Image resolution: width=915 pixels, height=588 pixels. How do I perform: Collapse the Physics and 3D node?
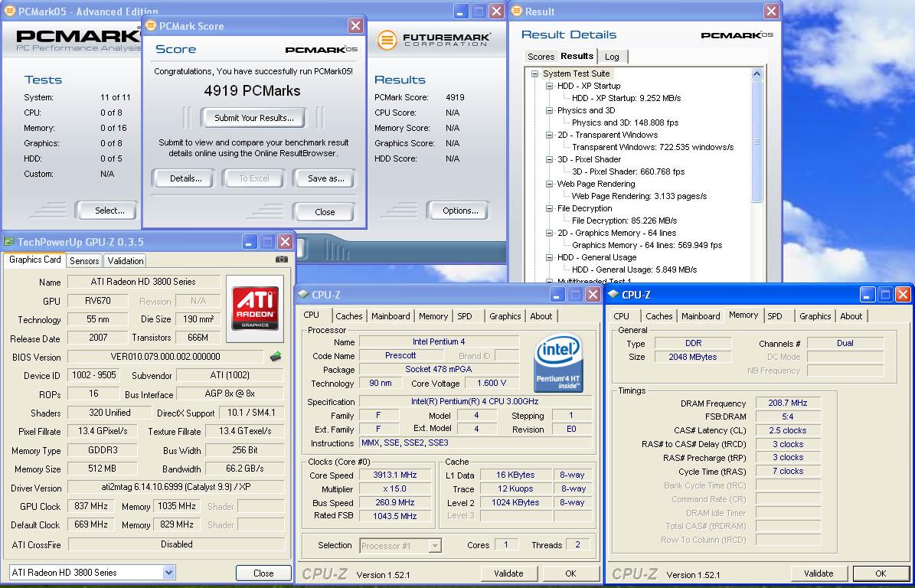(549, 110)
